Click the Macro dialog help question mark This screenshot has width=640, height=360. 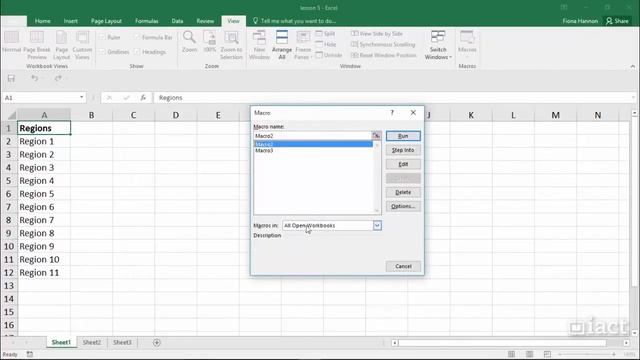pyautogui.click(x=392, y=113)
